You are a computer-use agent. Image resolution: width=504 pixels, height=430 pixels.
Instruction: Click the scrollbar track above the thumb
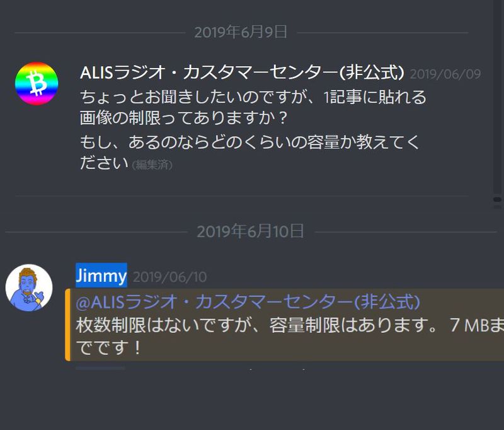pyautogui.click(x=497, y=96)
